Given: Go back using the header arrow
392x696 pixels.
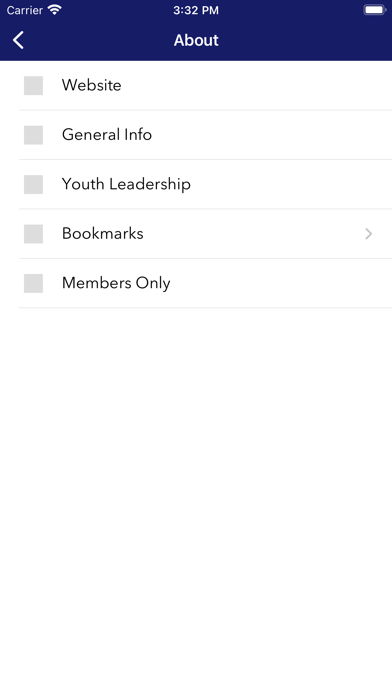Looking at the screenshot, I should pyautogui.click(x=18, y=40).
